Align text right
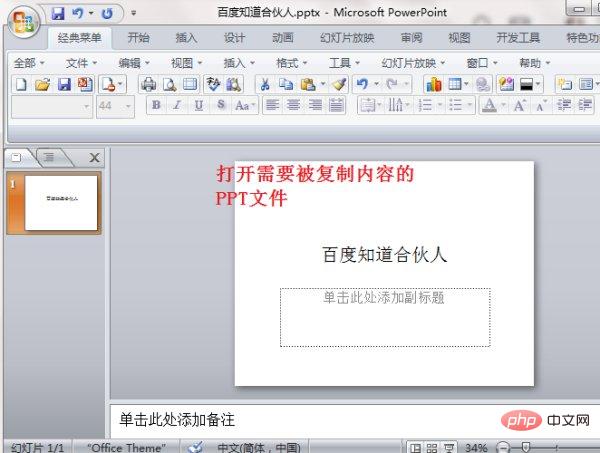The image size is (600, 453). pyautogui.click(x=315, y=105)
